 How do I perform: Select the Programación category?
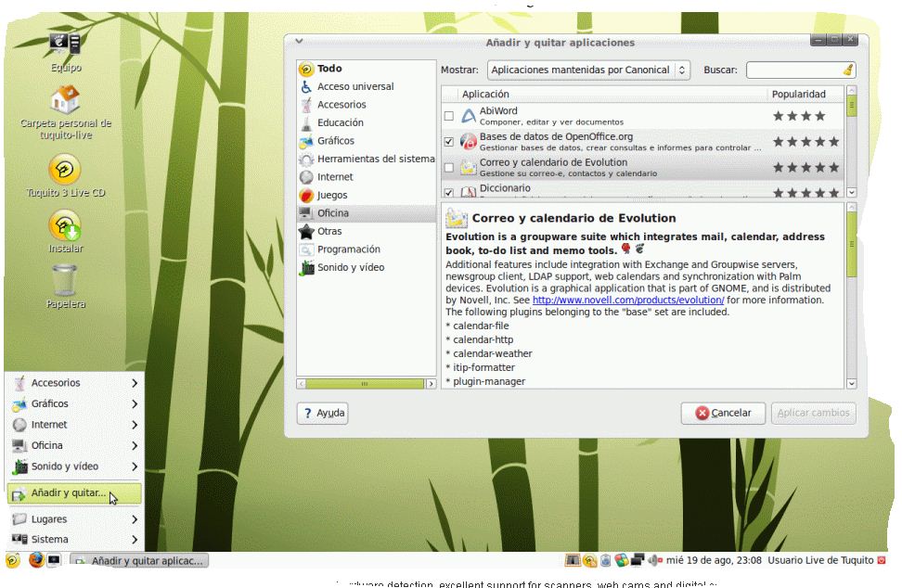tap(366, 249)
